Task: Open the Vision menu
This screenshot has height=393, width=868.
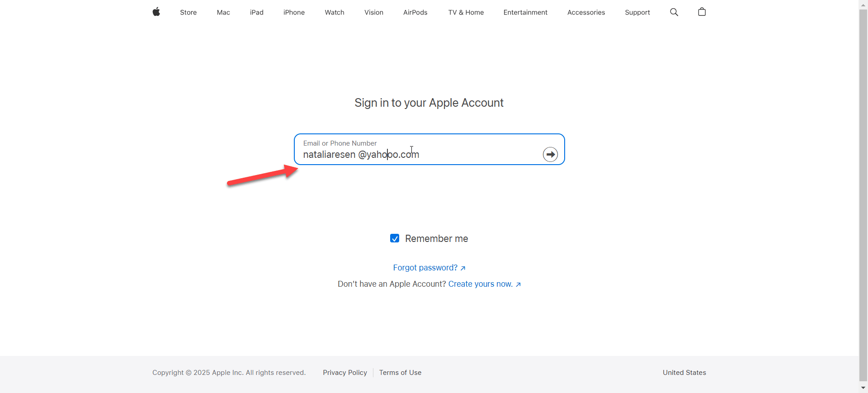Action: tap(374, 12)
